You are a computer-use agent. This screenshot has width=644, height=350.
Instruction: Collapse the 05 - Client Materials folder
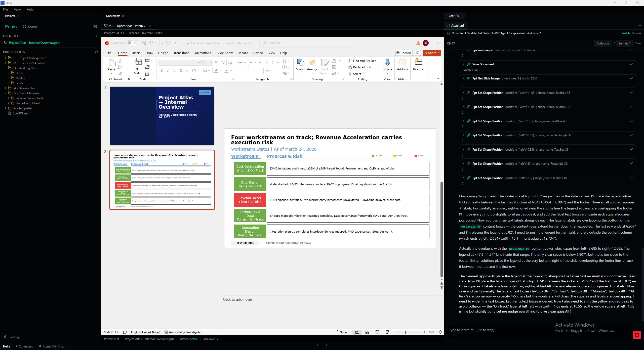pos(6,93)
